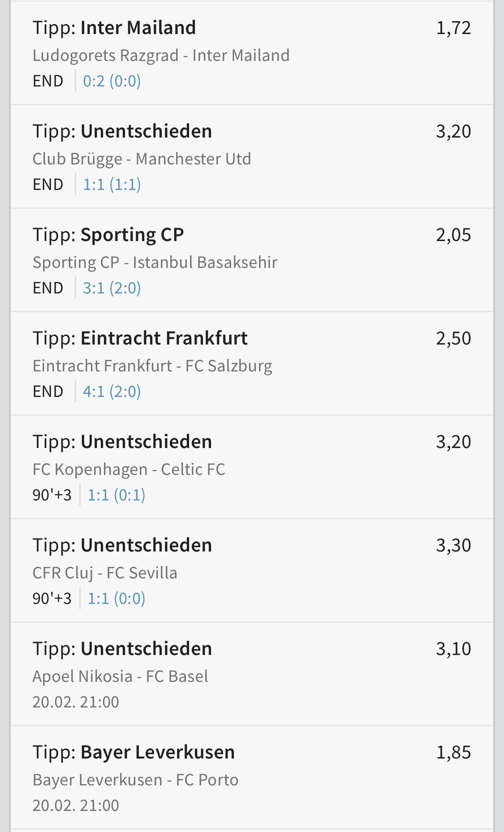Open the Apoel Nikosia - FC Basel match
Image resolution: width=504 pixels, height=832 pixels.
pos(120,677)
